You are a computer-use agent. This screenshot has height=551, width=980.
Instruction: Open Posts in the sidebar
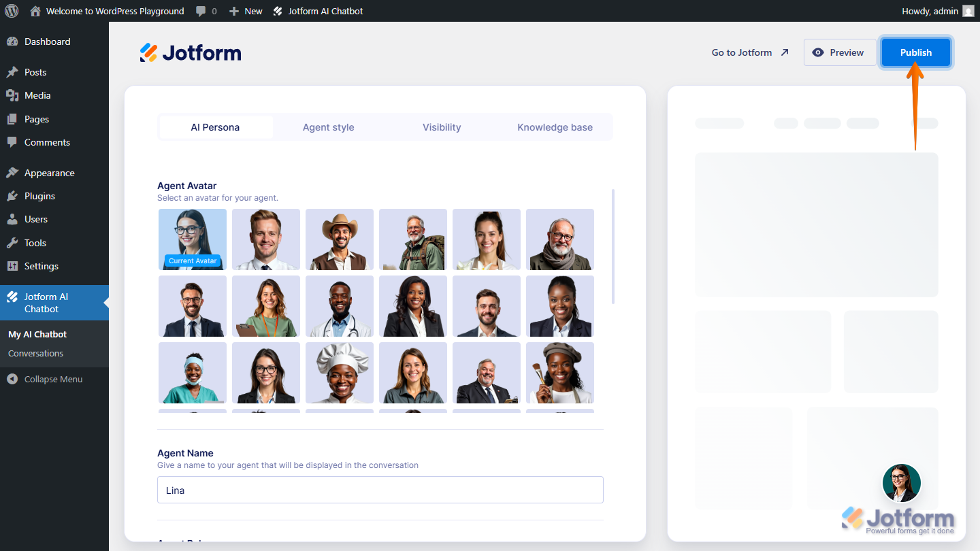[54, 72]
